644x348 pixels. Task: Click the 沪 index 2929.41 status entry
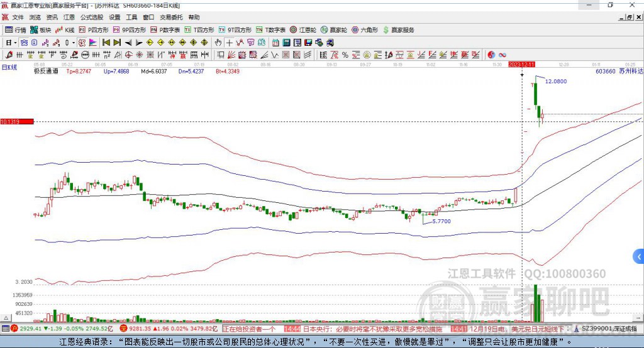click(62, 329)
